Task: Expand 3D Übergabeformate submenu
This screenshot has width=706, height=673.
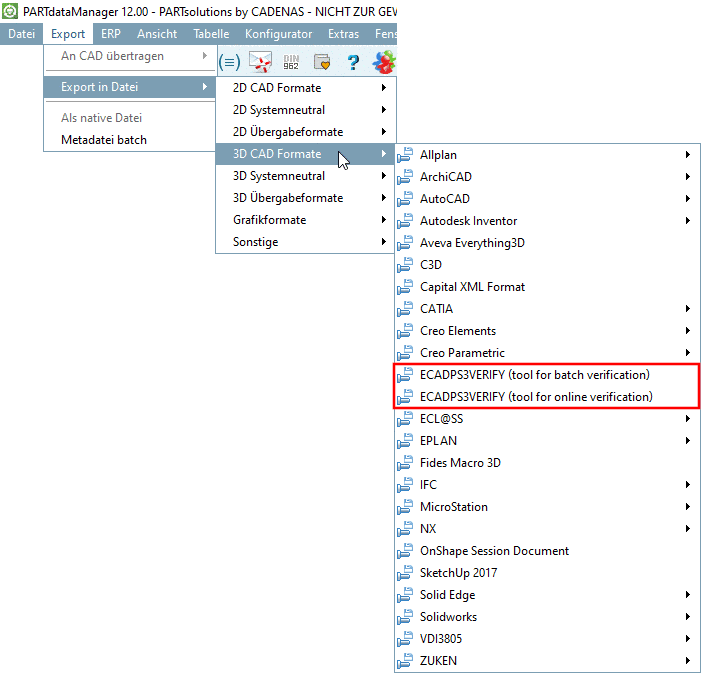Action: pos(306,198)
